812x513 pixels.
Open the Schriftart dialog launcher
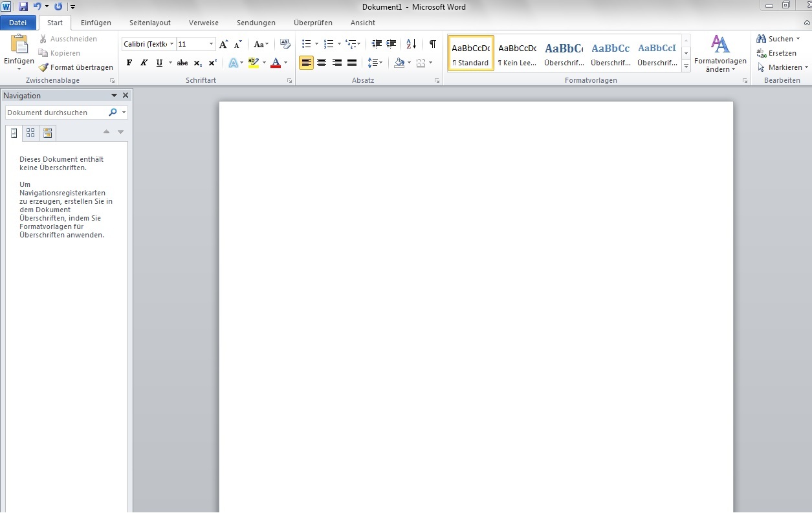pos(289,81)
